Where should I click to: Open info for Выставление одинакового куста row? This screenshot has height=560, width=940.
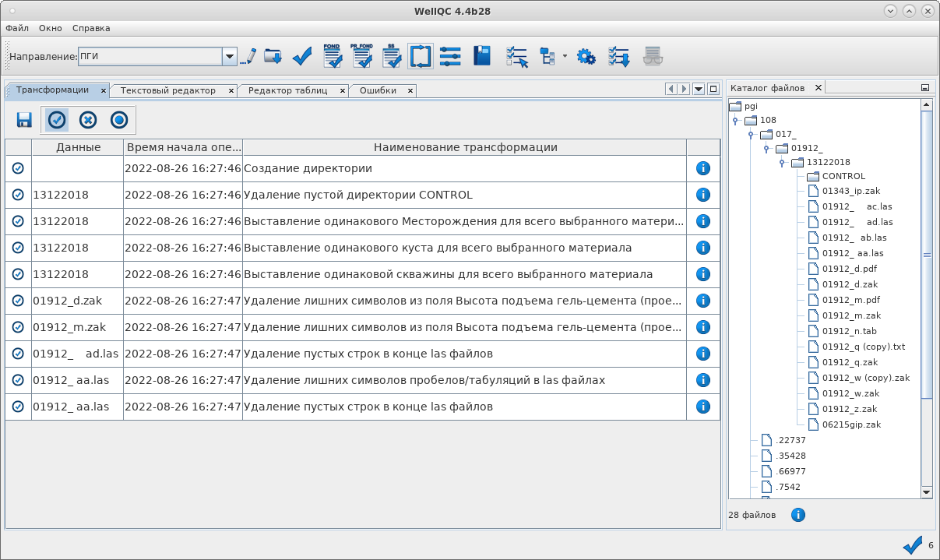703,248
